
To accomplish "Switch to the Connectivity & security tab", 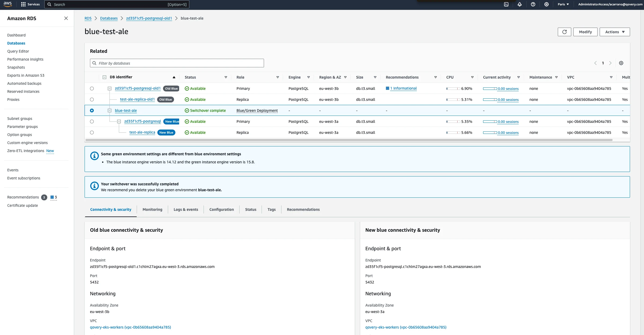I will [x=111, y=209].
